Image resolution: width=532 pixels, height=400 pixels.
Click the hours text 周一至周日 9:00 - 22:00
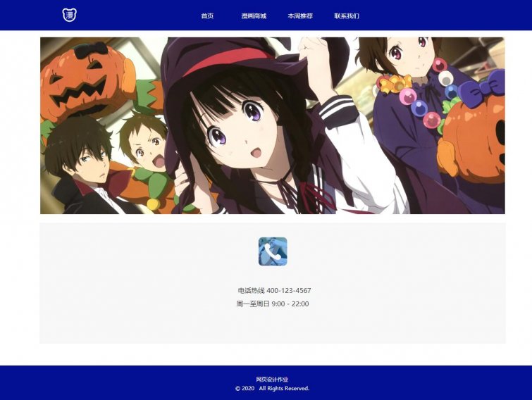click(273, 304)
